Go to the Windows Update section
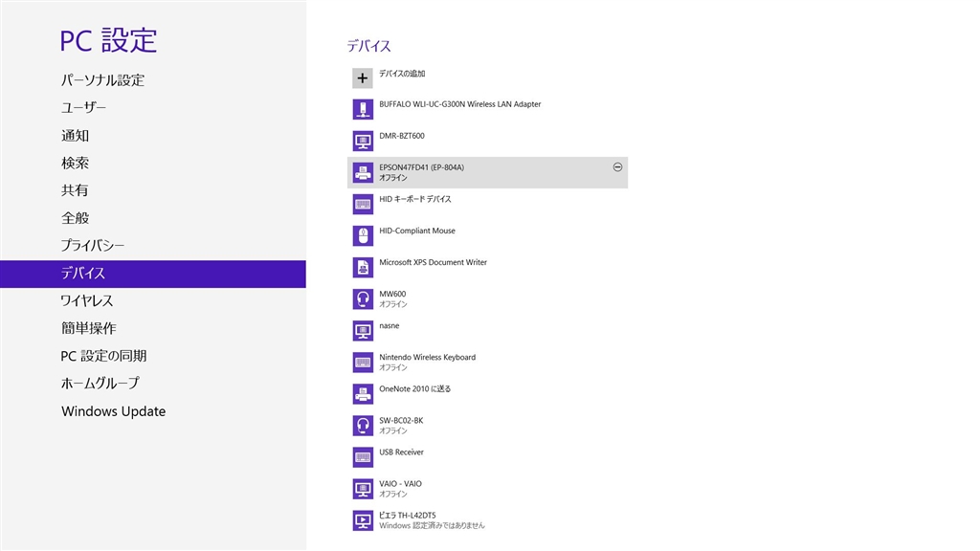The image size is (980, 551). coord(113,411)
